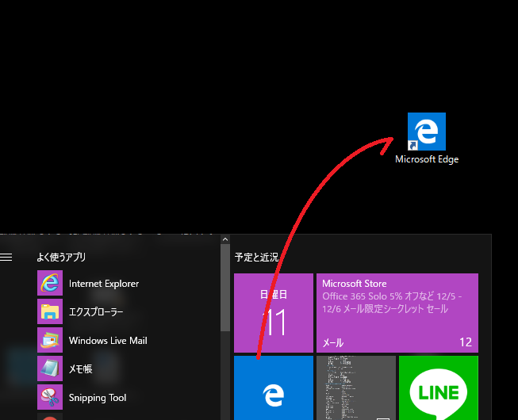Screen dimensions: 518x420
Task: Open the メール tile with Microsoft Store message
Action: [x=397, y=313]
